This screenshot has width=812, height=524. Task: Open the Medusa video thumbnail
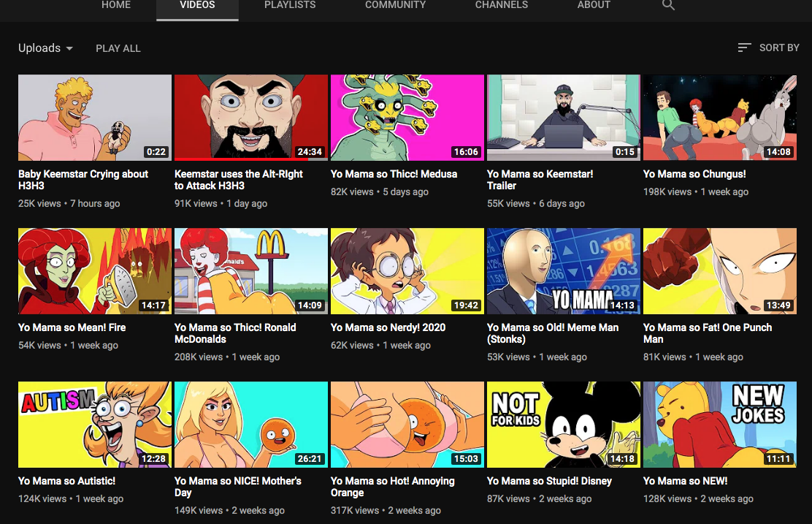coord(407,118)
